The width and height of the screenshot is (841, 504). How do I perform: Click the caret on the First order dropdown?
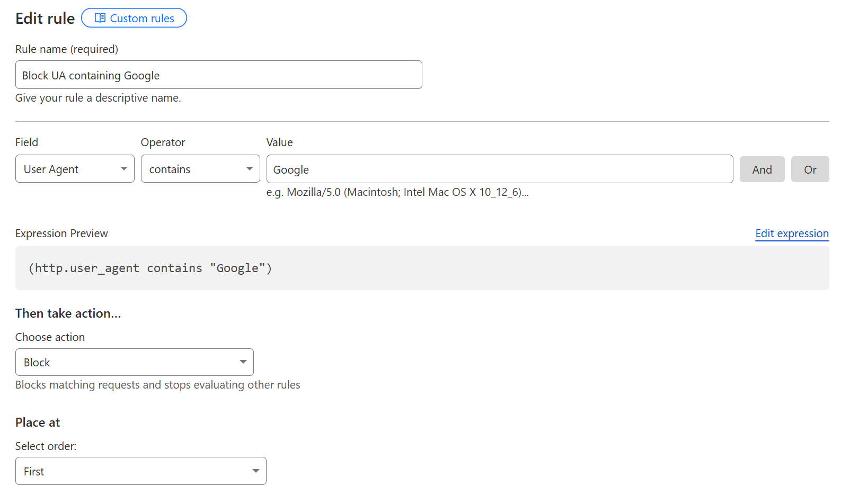point(256,471)
